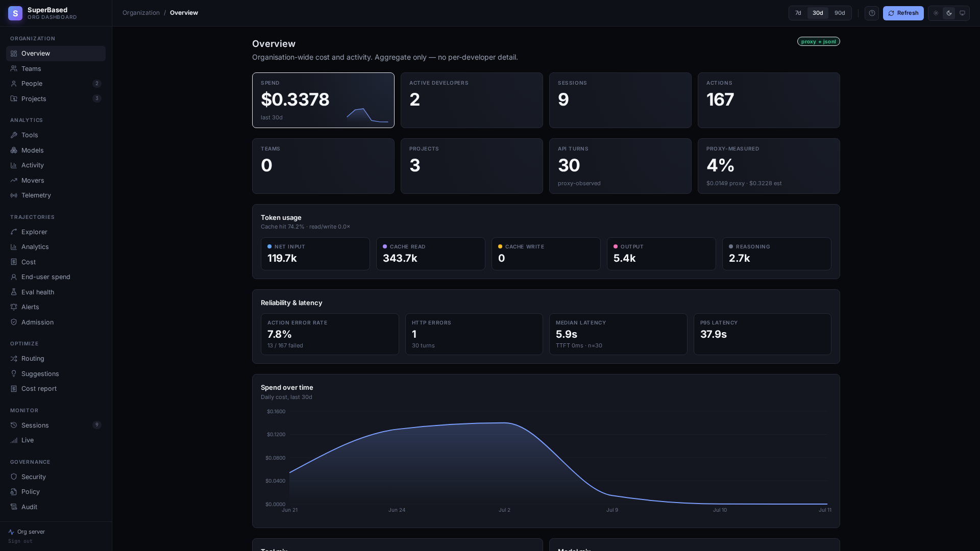
Task: Click the Overview breadcrumb text
Action: coord(184,13)
